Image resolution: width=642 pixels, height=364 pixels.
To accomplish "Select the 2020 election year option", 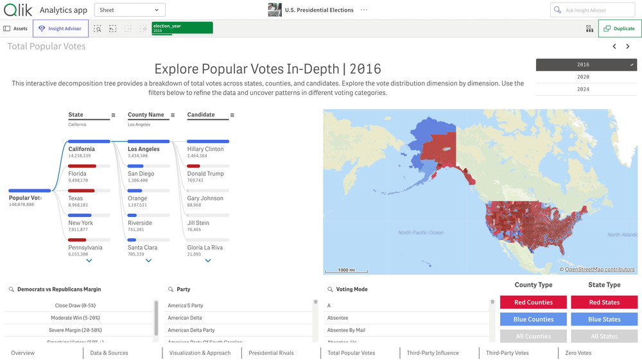I will point(583,77).
